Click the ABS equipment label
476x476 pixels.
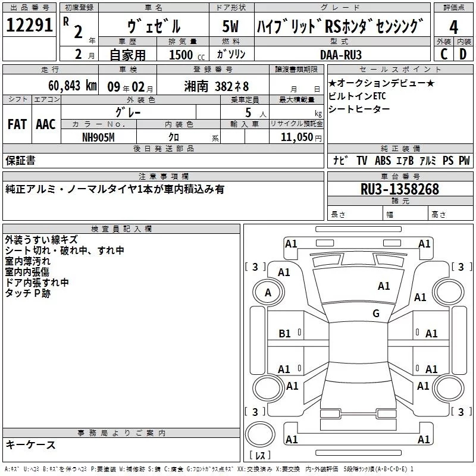(383, 160)
